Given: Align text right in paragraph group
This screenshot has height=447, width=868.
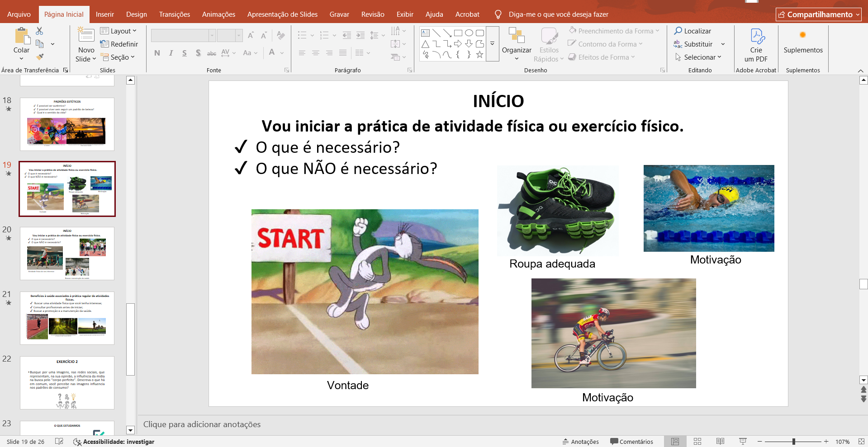Looking at the screenshot, I should pos(329,53).
